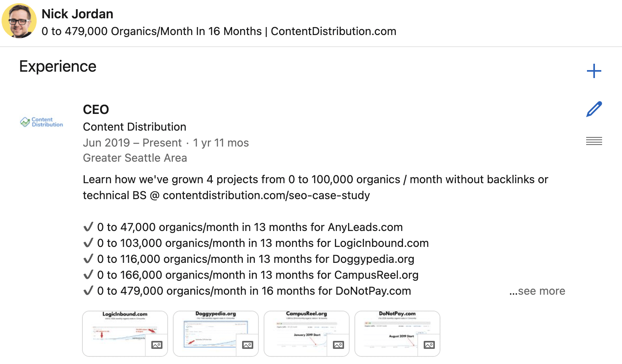Click image icon on CampusReel.org thumbnail
This screenshot has height=364, width=622.
coord(338,345)
